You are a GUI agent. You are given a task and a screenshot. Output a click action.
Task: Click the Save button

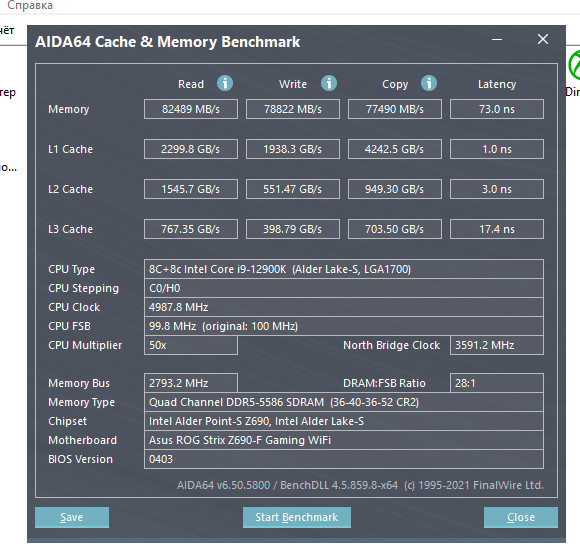[x=72, y=517]
